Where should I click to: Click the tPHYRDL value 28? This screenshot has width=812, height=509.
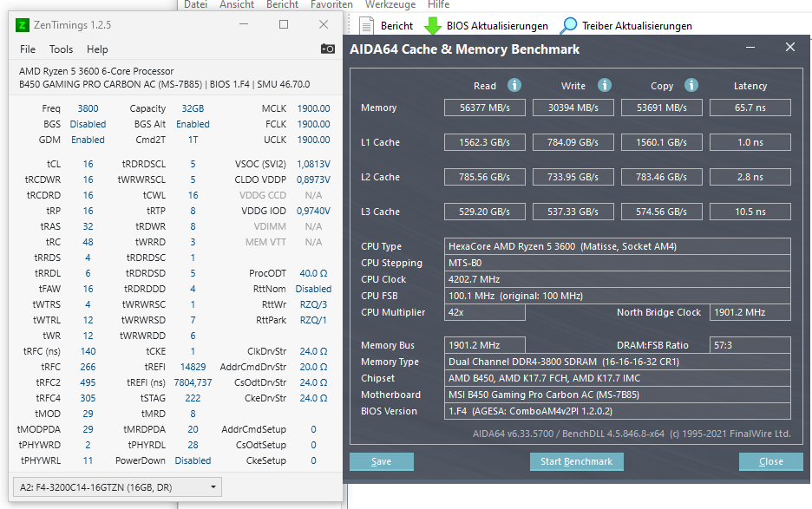coord(193,446)
